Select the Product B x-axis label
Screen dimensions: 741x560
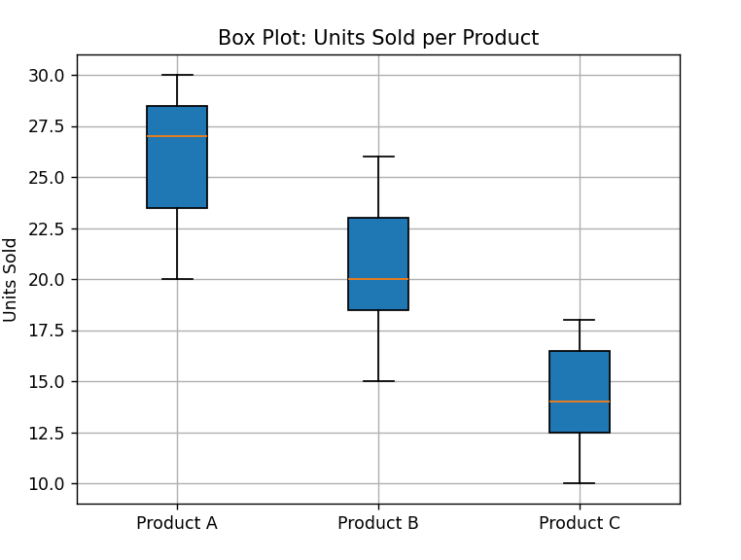[378, 523]
